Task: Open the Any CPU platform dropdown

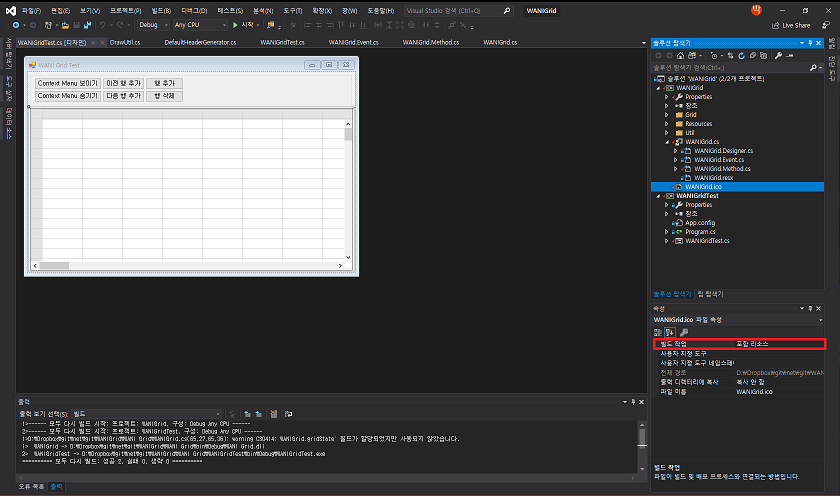Action: 200,25
